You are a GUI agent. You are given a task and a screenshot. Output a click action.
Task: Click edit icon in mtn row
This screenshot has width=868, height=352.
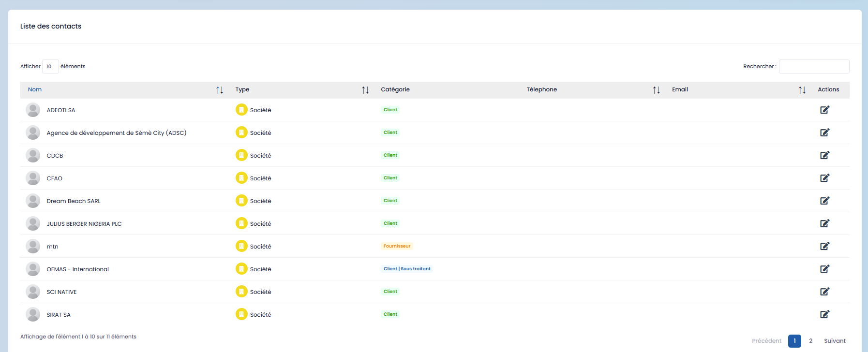(824, 246)
